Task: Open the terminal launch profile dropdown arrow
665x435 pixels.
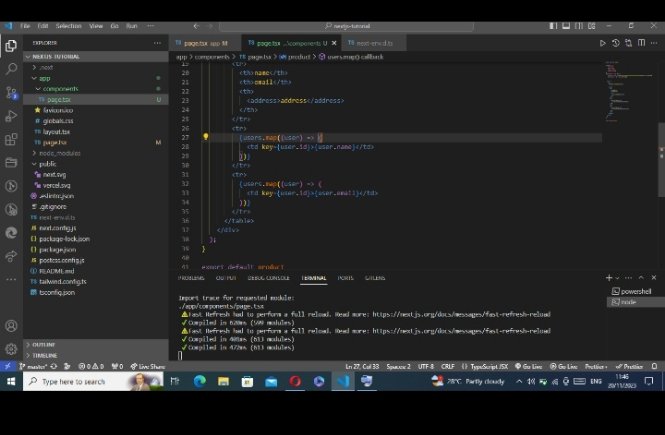Action: pos(618,278)
